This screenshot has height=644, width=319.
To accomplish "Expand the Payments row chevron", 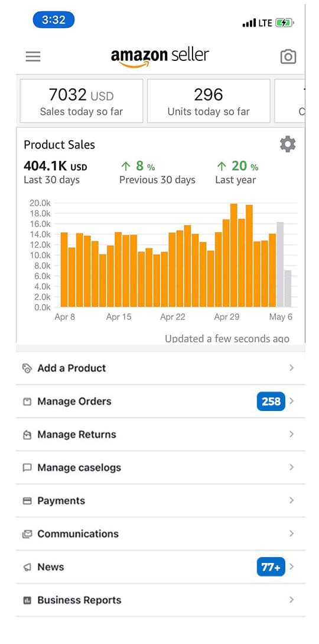I will [x=291, y=500].
